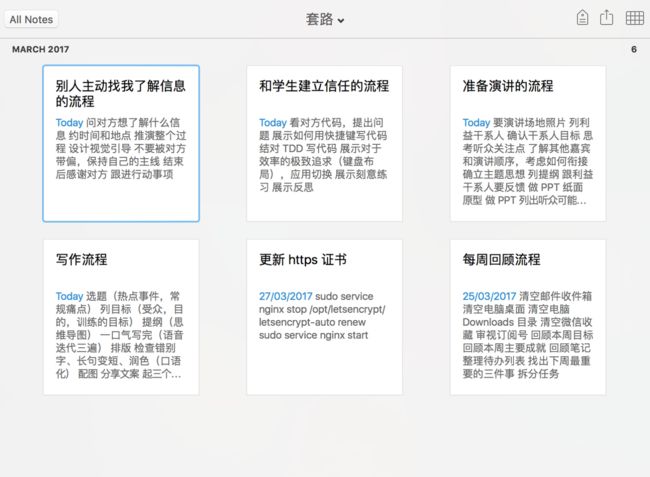
Task: Open the 套路 notebook dropdown
Action: point(325,19)
